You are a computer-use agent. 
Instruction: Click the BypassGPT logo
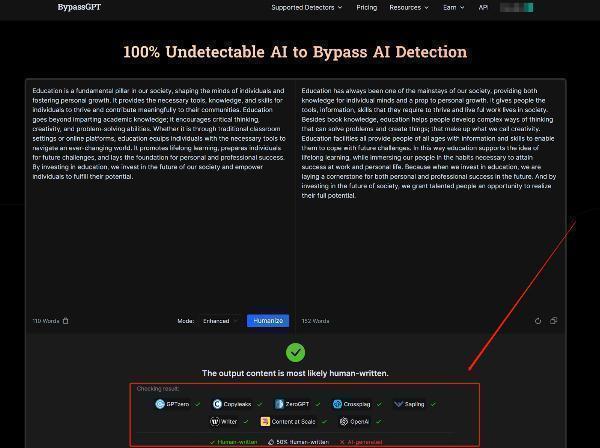[79, 7]
